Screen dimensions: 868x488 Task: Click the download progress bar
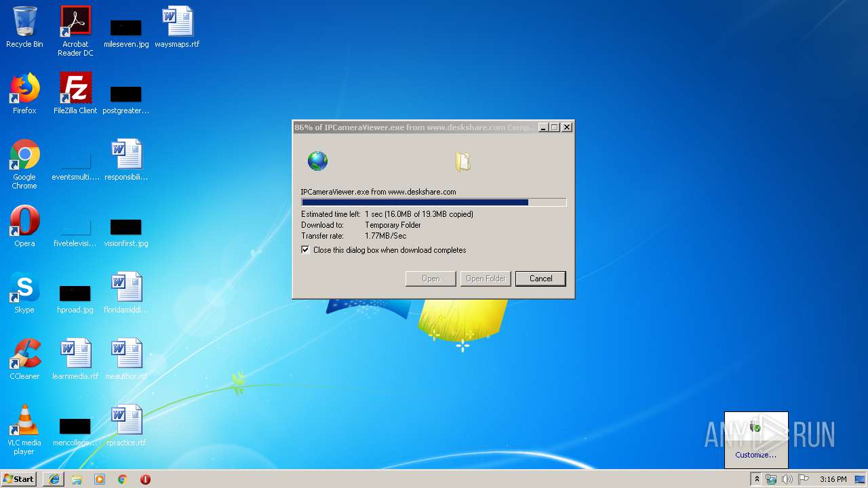coord(433,202)
